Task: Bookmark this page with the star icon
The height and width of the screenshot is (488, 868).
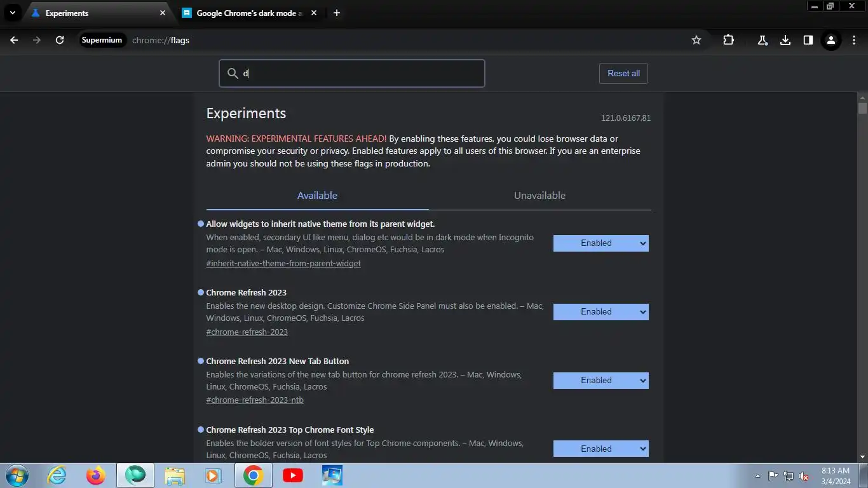Action: click(696, 40)
